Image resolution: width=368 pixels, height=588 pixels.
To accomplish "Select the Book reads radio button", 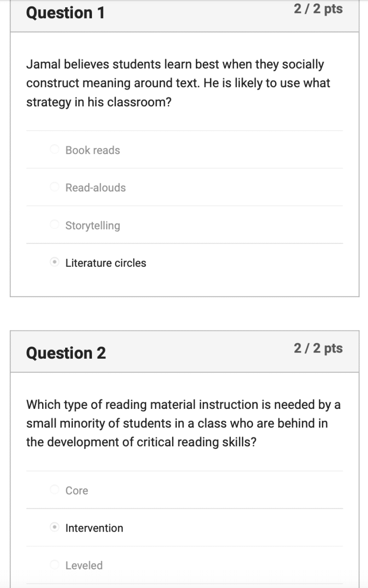I will coord(55,149).
